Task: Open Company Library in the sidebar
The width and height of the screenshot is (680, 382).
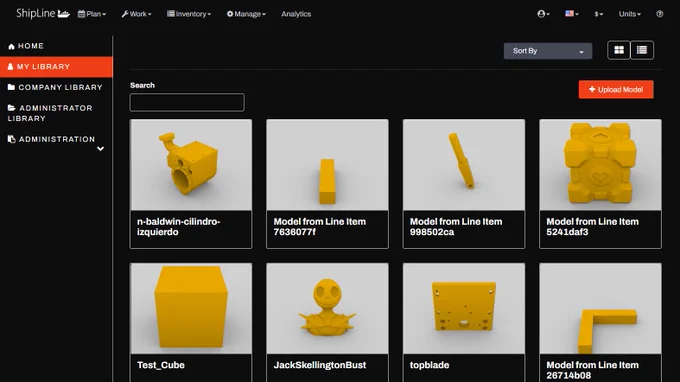Action: click(55, 87)
